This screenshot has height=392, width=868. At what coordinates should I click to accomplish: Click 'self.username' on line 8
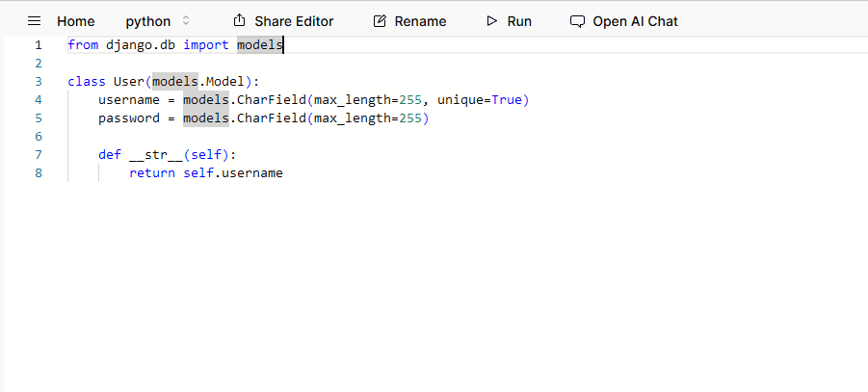coord(233,172)
